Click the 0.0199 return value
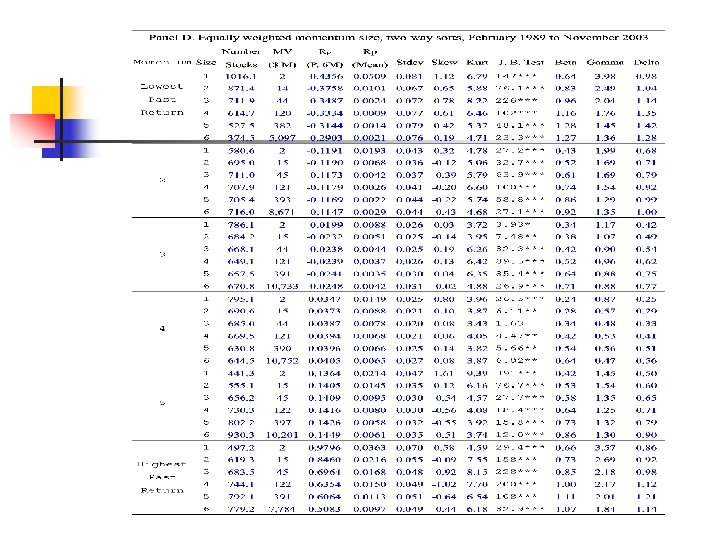Screen dimensions: 720x540 (326, 225)
